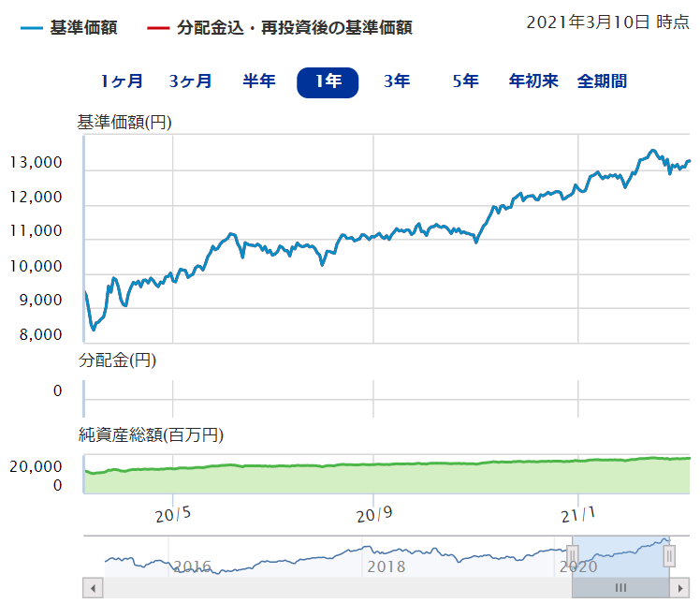Select the 年初来 year-to-date range
Viewport: 700px width, 603px height.
point(533,81)
